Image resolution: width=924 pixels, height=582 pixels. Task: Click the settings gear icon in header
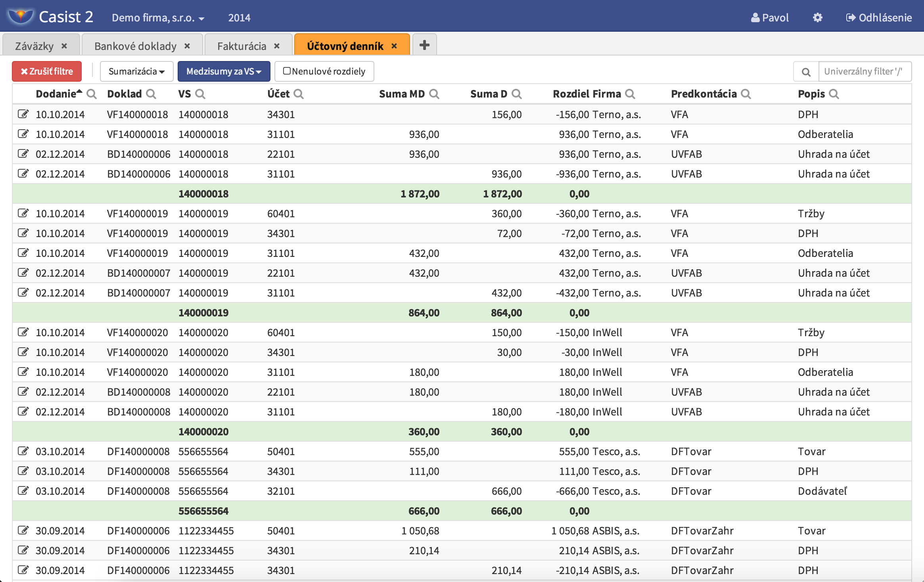(x=817, y=17)
